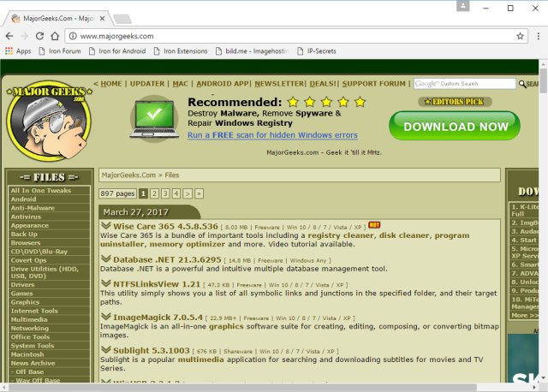Screen dimensions: 548x392
Task: Select MAC in the site navigation
Action: point(180,84)
